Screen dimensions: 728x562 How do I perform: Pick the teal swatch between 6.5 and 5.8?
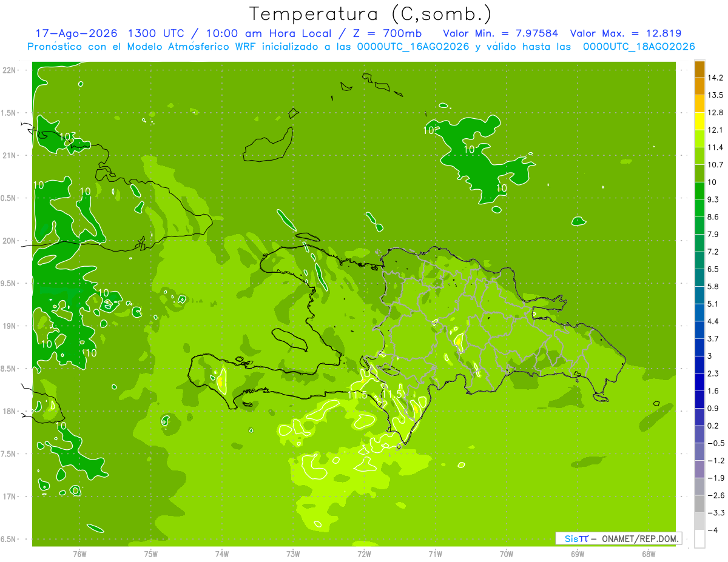coord(699,278)
